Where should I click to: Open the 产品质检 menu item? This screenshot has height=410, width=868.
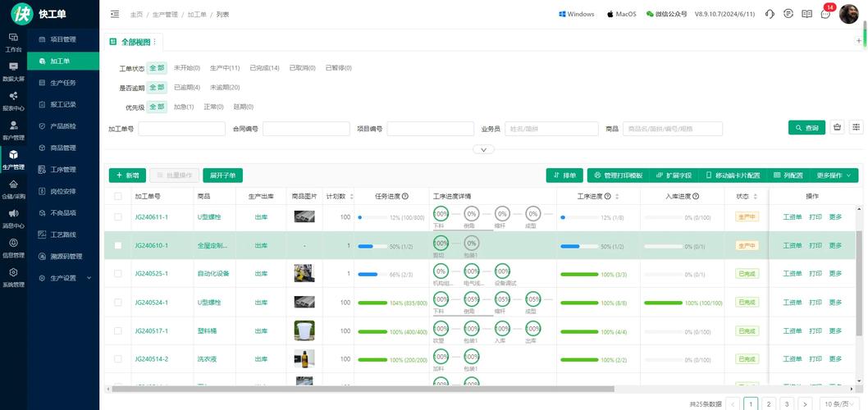(x=63, y=125)
